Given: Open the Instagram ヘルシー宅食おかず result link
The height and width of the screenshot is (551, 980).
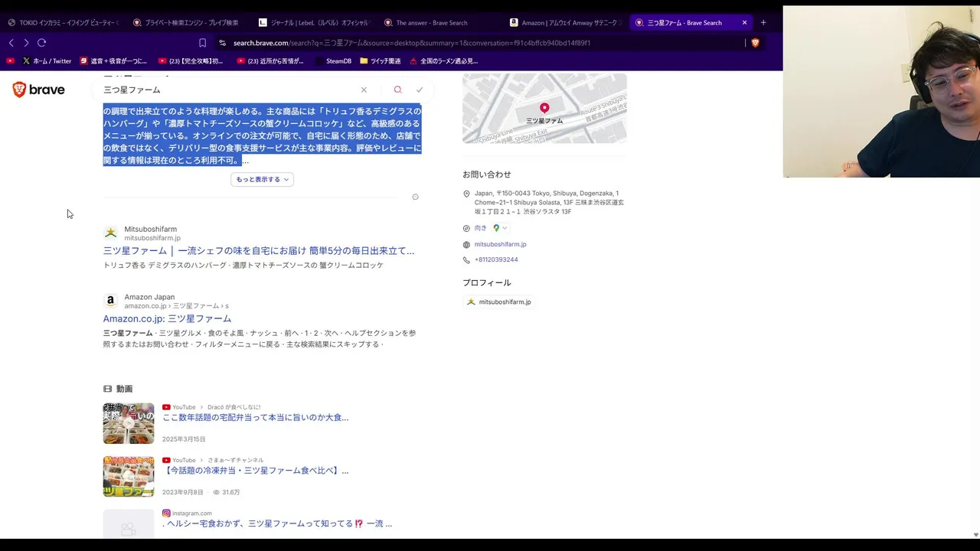Looking at the screenshot, I should [277, 523].
